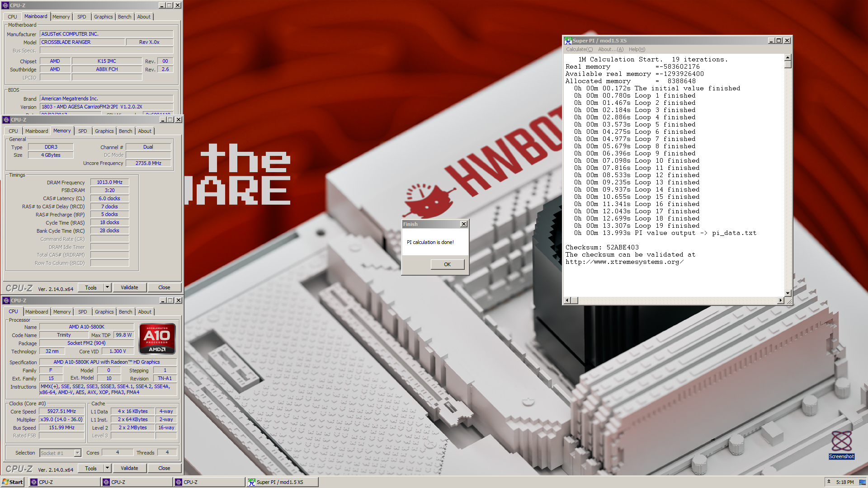Click the Checksum: 52ABE403 line
This screenshot has width=868, height=488.
click(602, 248)
